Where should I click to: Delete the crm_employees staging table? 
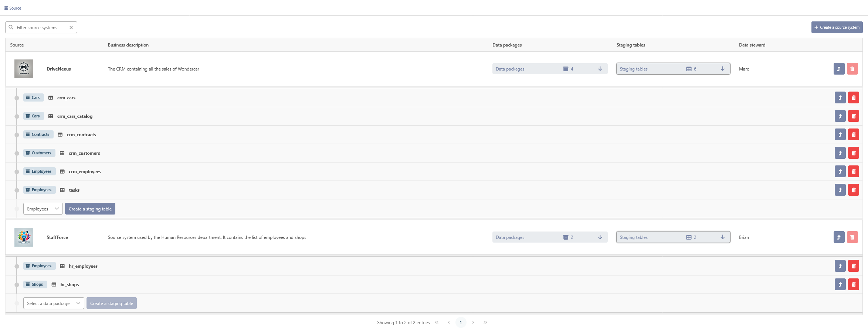point(854,171)
